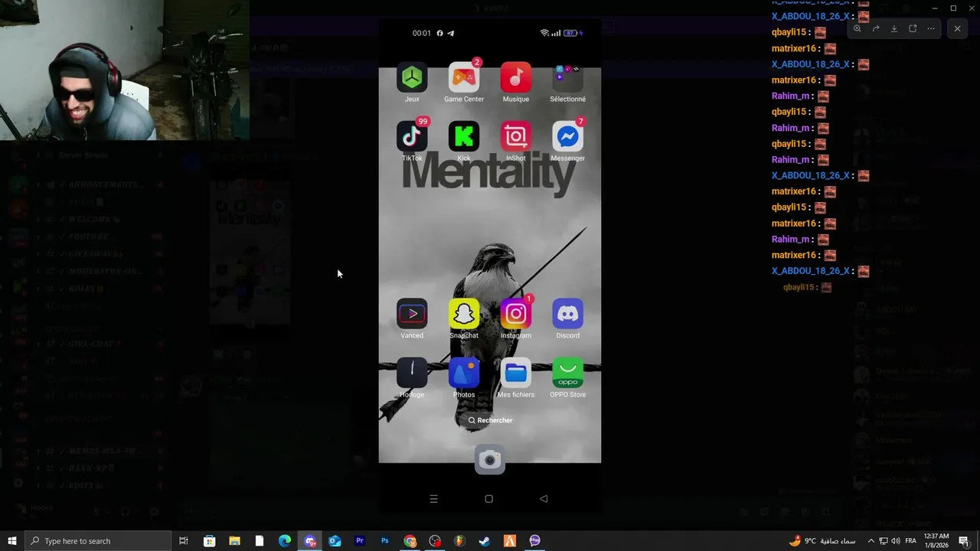Open the image in browser icon
Screen dimensions: 980x551
(x=913, y=28)
